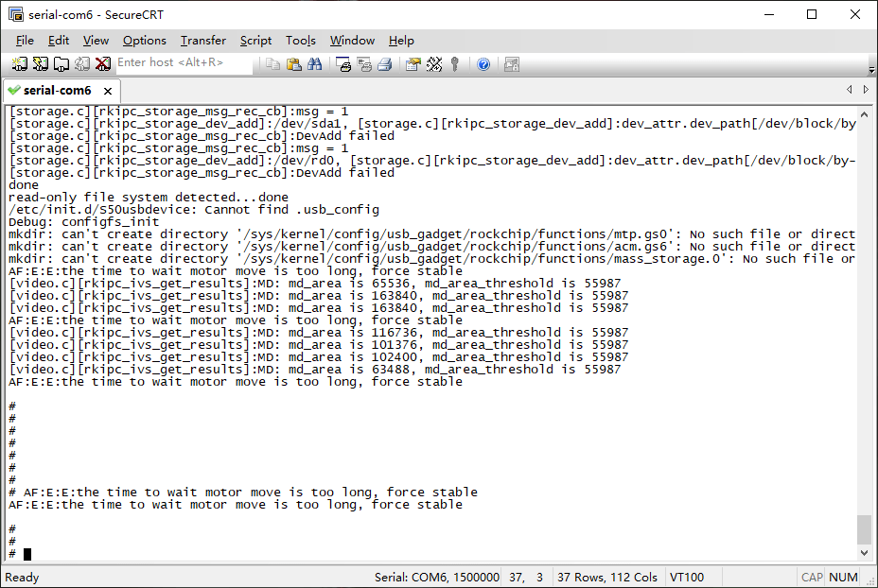Open the Edit menu

pos(59,41)
